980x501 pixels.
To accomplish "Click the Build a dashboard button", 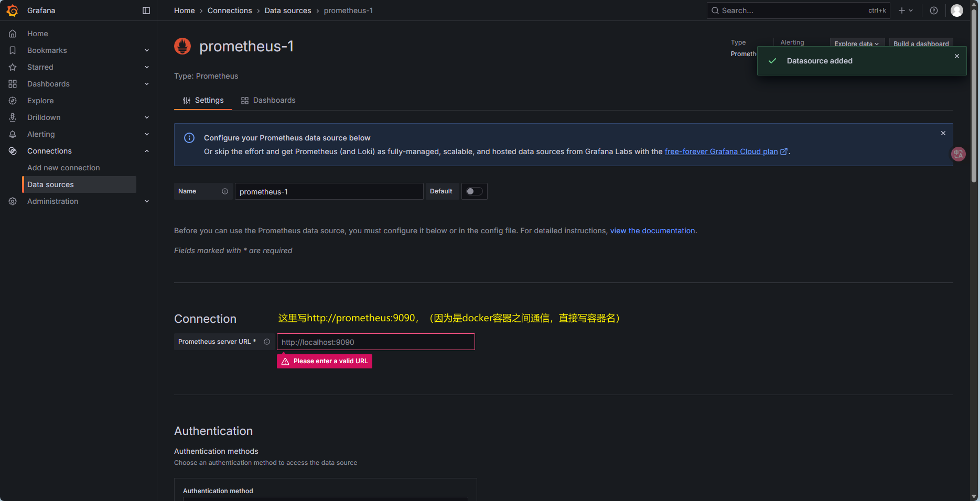I will pyautogui.click(x=921, y=44).
